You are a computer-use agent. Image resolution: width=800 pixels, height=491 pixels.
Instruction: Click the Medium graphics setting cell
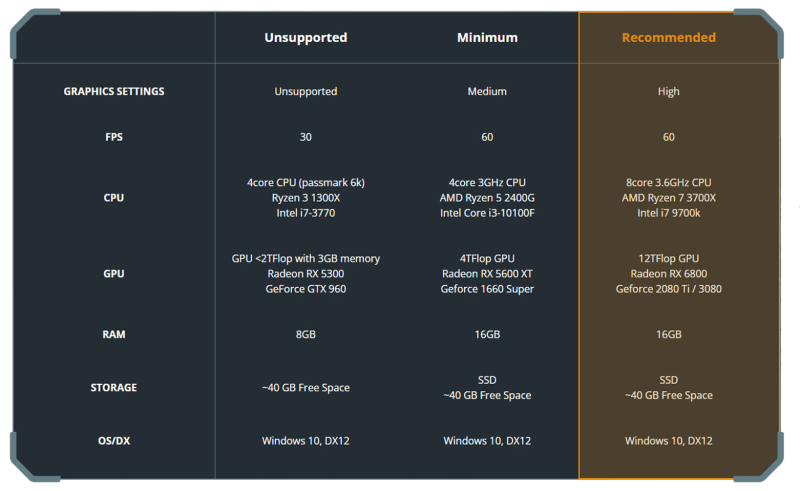pos(487,91)
